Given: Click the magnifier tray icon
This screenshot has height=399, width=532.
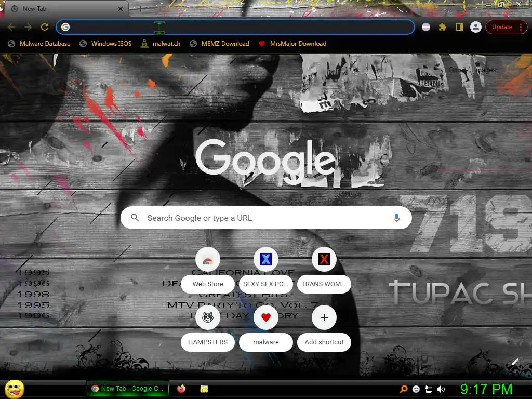Looking at the screenshot, I should click(403, 389).
